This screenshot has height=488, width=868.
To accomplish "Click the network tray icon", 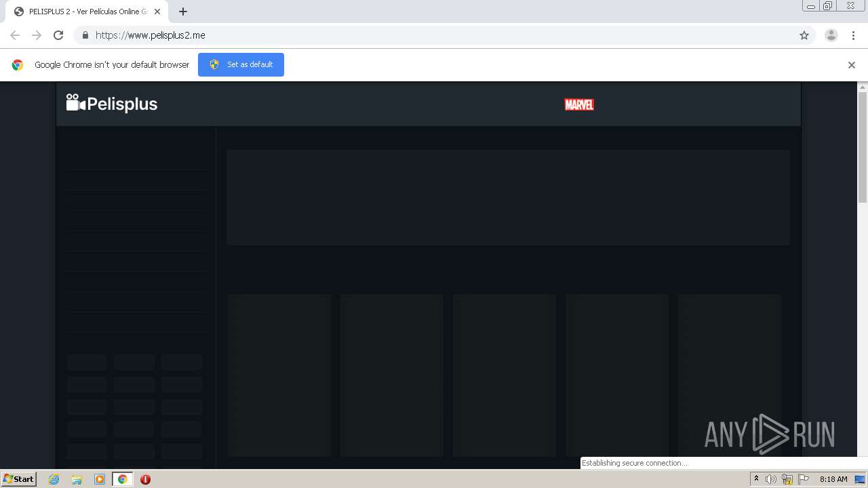I will 787,479.
